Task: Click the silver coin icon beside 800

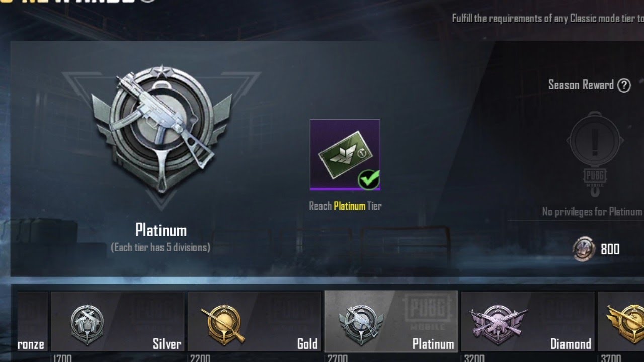Action: pyautogui.click(x=584, y=249)
